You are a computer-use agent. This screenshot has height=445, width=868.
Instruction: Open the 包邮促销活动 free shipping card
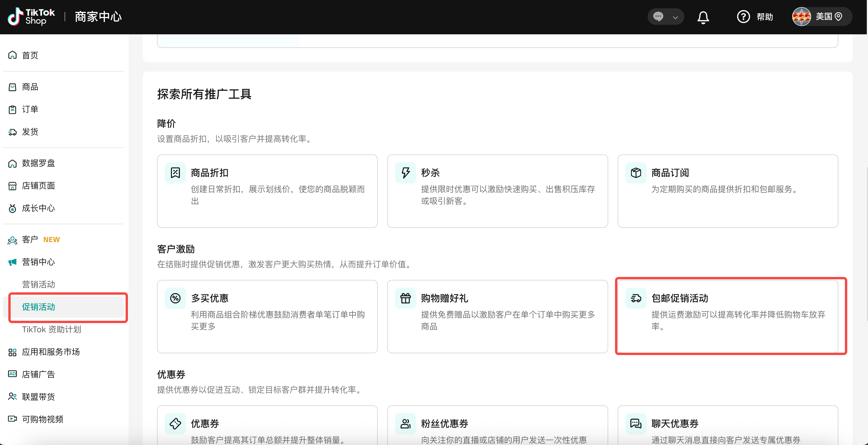[727, 316]
